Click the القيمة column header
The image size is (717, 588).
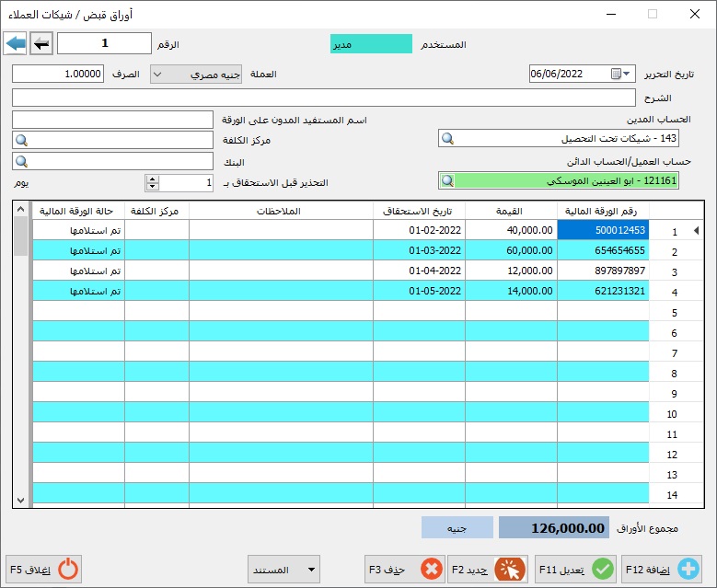point(511,211)
